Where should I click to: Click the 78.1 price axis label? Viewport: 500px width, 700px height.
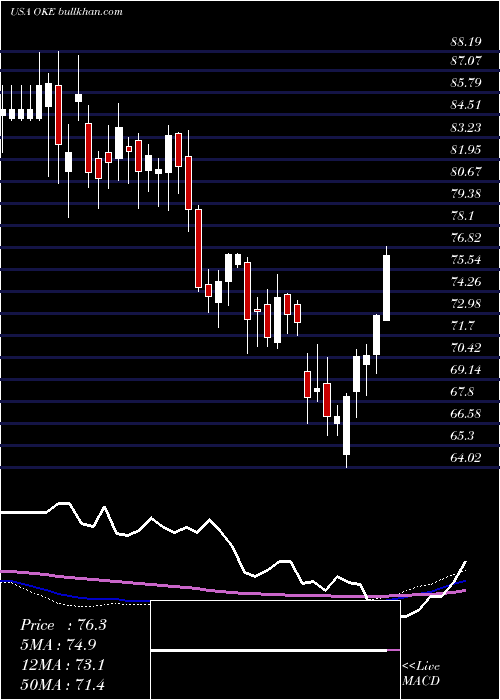(462, 216)
